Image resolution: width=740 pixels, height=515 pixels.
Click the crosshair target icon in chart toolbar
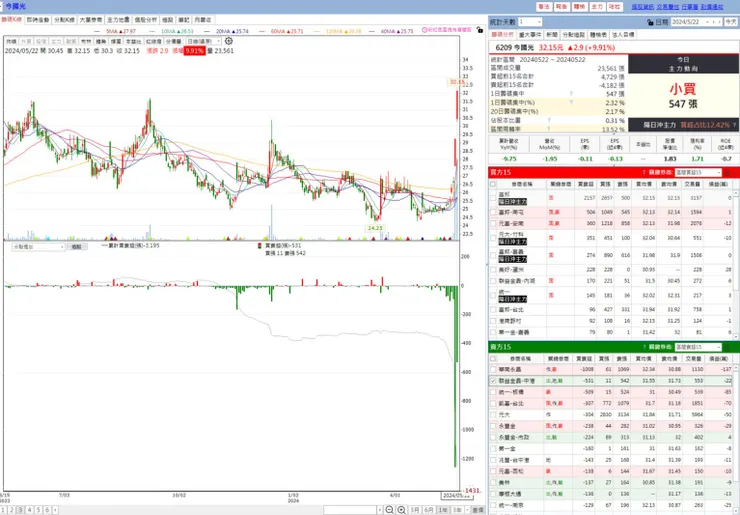pyautogui.click(x=229, y=41)
